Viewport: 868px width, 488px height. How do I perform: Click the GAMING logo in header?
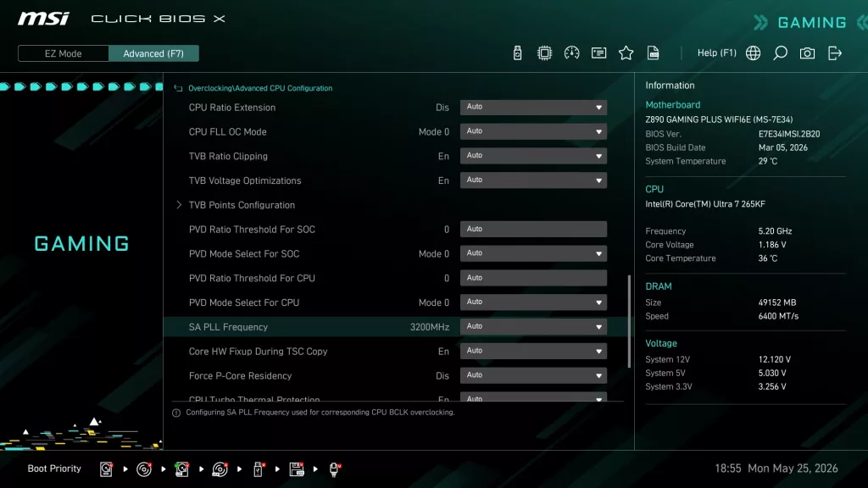click(811, 23)
